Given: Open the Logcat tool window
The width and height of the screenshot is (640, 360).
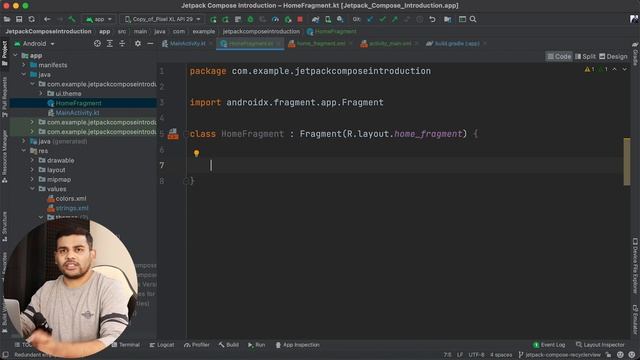Looking at the screenshot, I should (x=162, y=345).
